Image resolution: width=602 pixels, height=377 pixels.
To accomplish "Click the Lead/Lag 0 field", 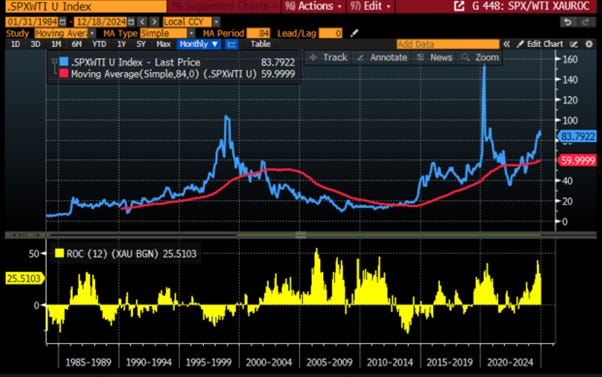I will coord(331,33).
